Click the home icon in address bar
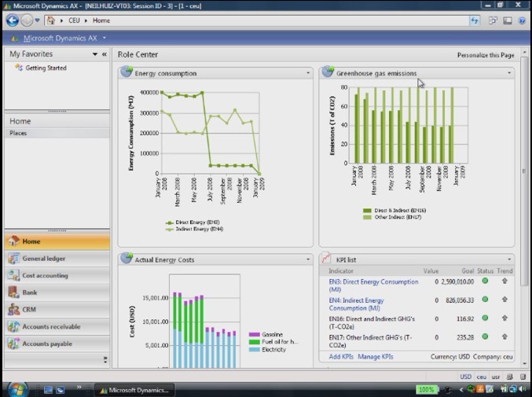This screenshot has height=397, width=532. 51,20
